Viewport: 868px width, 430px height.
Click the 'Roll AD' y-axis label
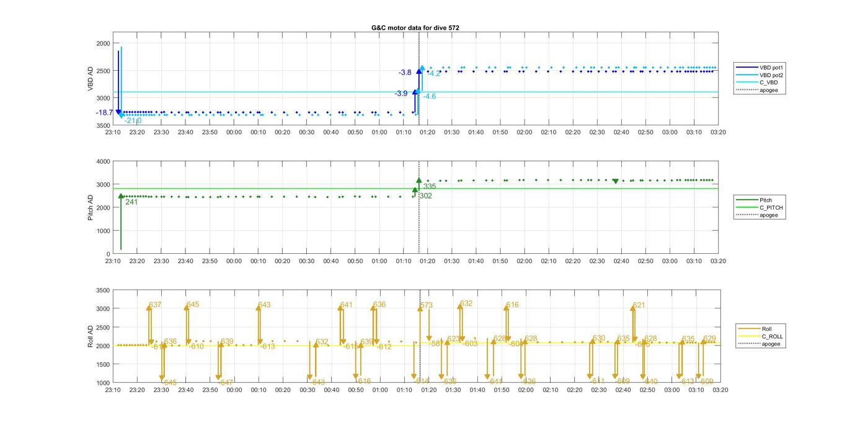[91, 336]
